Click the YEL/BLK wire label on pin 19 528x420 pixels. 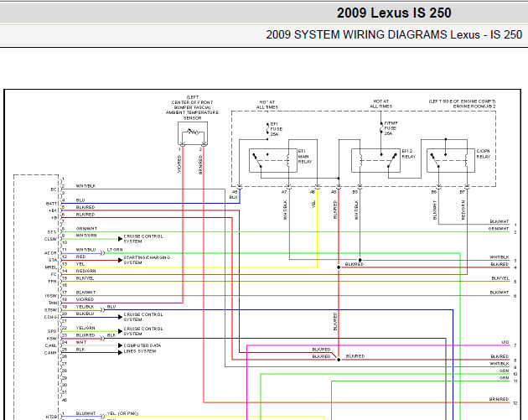pyautogui.click(x=85, y=307)
